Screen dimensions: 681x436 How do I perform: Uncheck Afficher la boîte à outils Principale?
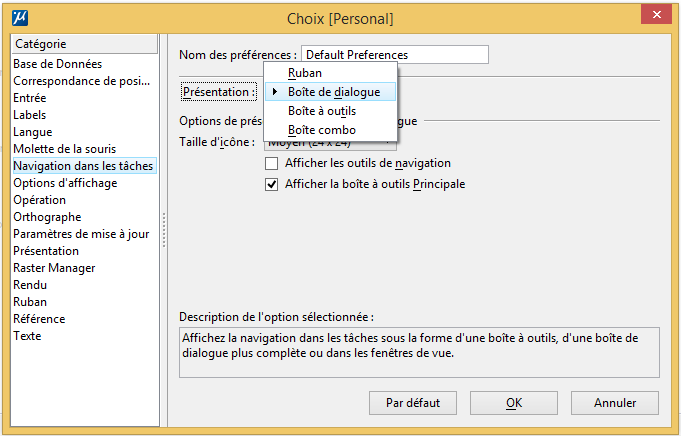point(271,185)
